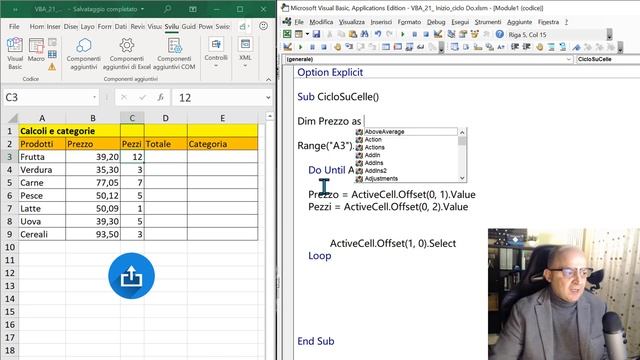Click the select-all corner of the sheet
This screenshot has height=360, width=640.
[x=12, y=118]
